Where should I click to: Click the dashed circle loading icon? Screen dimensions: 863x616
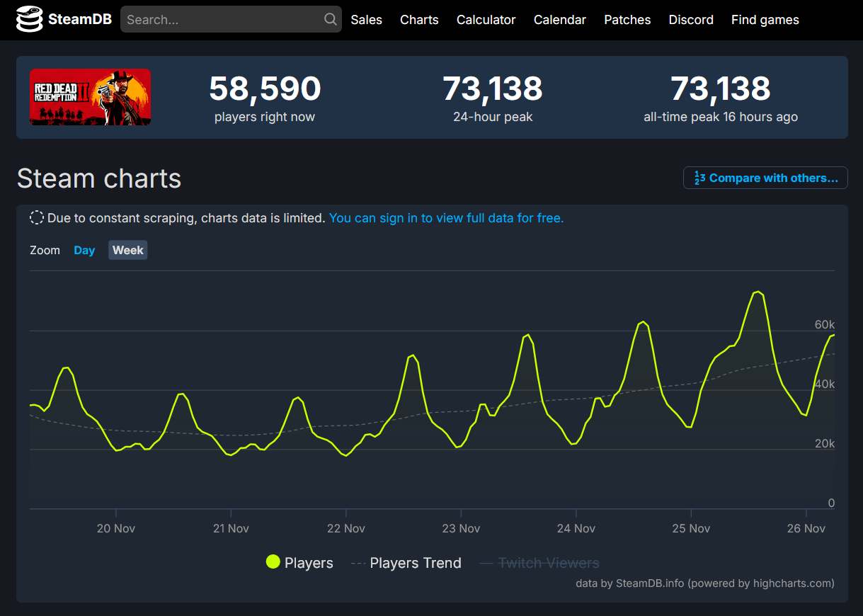pos(37,218)
